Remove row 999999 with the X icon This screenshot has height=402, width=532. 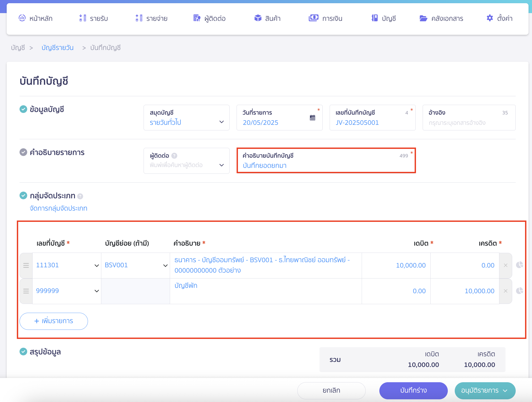click(x=506, y=291)
